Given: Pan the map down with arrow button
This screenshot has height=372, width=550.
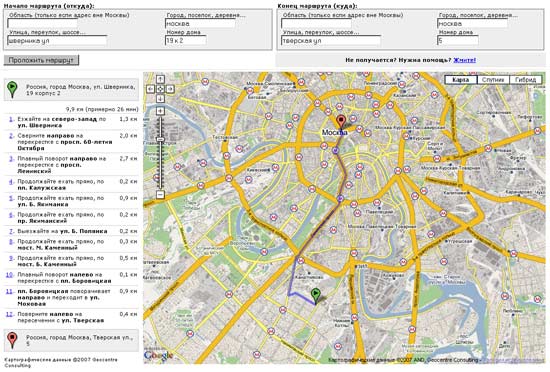Looking at the screenshot, I should 160,99.
